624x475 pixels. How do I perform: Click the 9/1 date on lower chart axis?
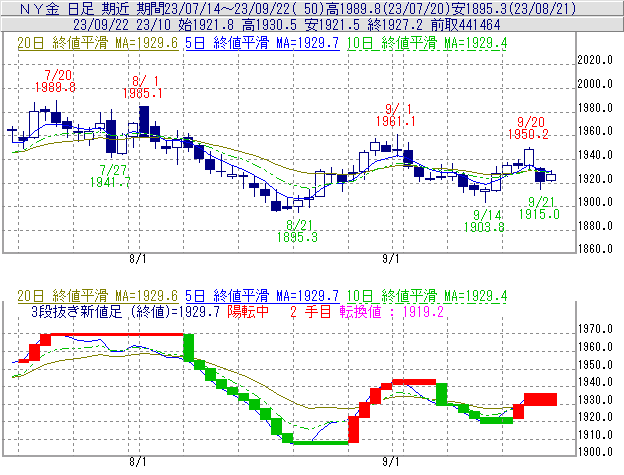tap(391, 461)
